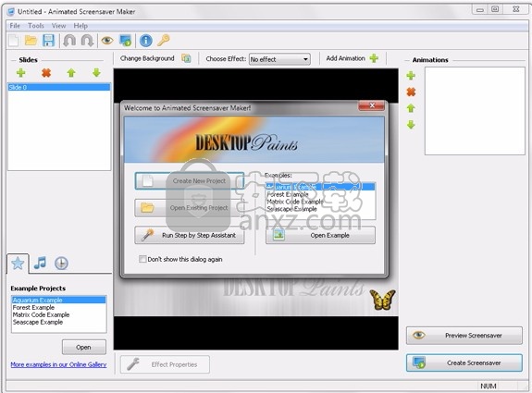Move slide down with the green arrow
Image resolution: width=532 pixels, height=393 pixels.
pyautogui.click(x=96, y=72)
